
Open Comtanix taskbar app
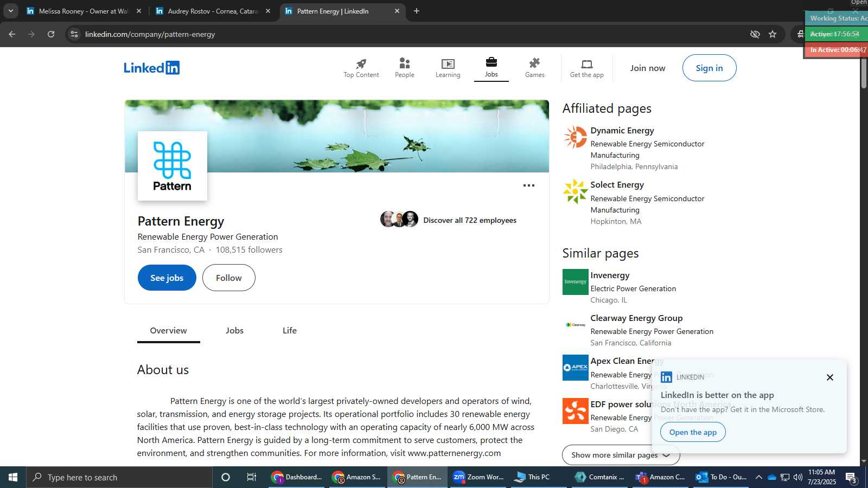(x=599, y=477)
